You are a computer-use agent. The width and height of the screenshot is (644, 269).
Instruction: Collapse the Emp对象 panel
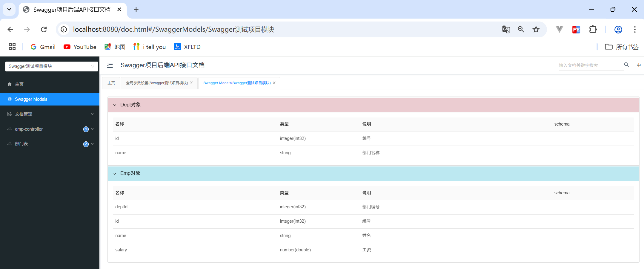point(374,173)
